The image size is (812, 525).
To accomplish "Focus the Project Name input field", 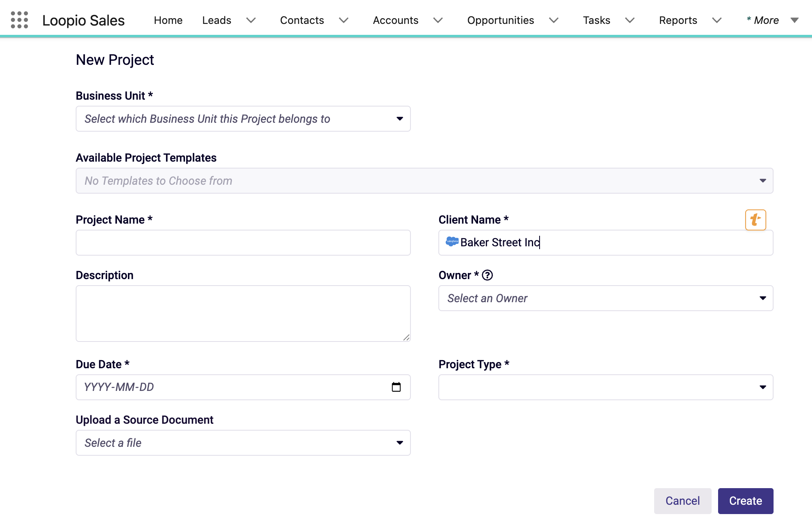I will pyautogui.click(x=243, y=243).
